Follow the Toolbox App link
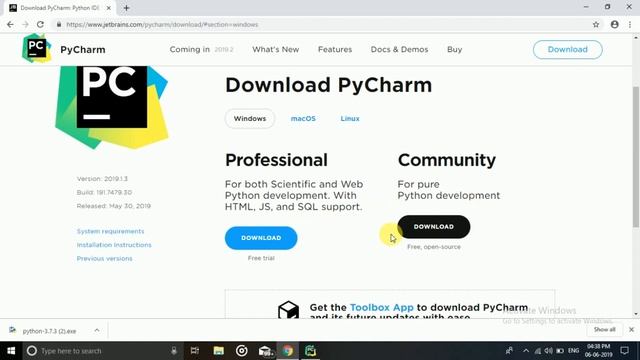This screenshot has width=640, height=360. pos(382,307)
